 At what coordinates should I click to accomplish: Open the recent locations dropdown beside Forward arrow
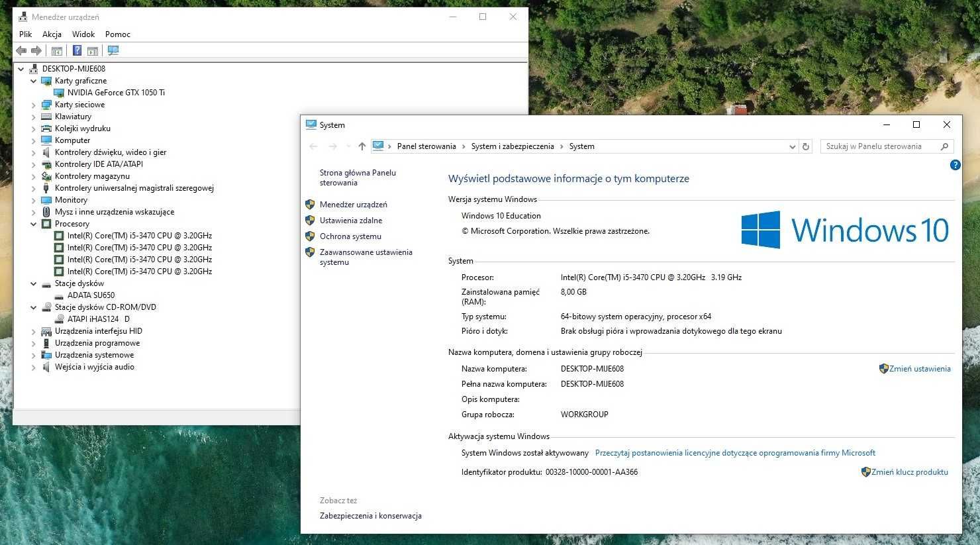[348, 146]
